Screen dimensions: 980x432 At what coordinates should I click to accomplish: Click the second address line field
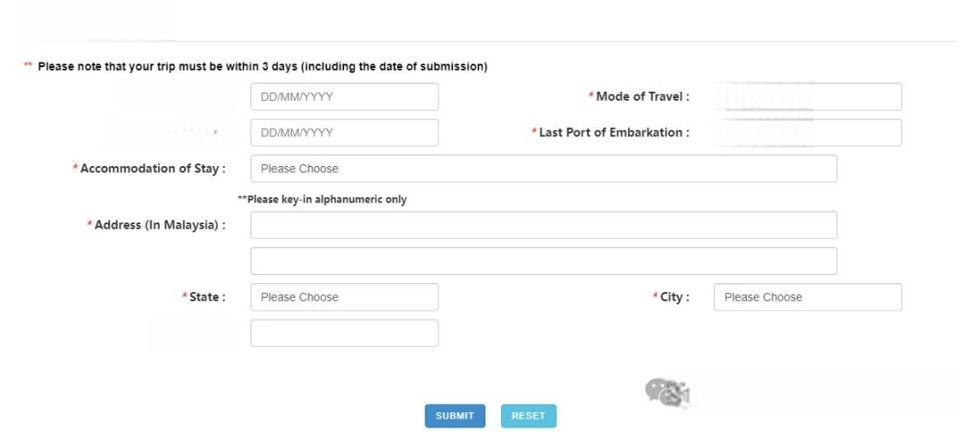(544, 261)
